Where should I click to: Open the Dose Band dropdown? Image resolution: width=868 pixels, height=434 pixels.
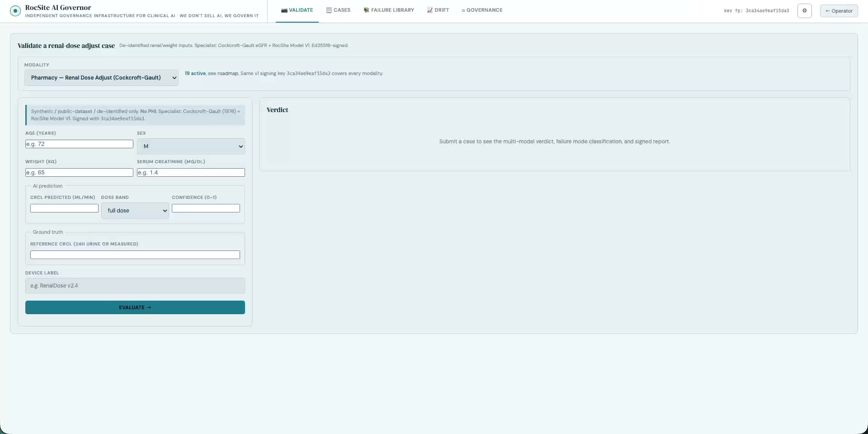135,211
